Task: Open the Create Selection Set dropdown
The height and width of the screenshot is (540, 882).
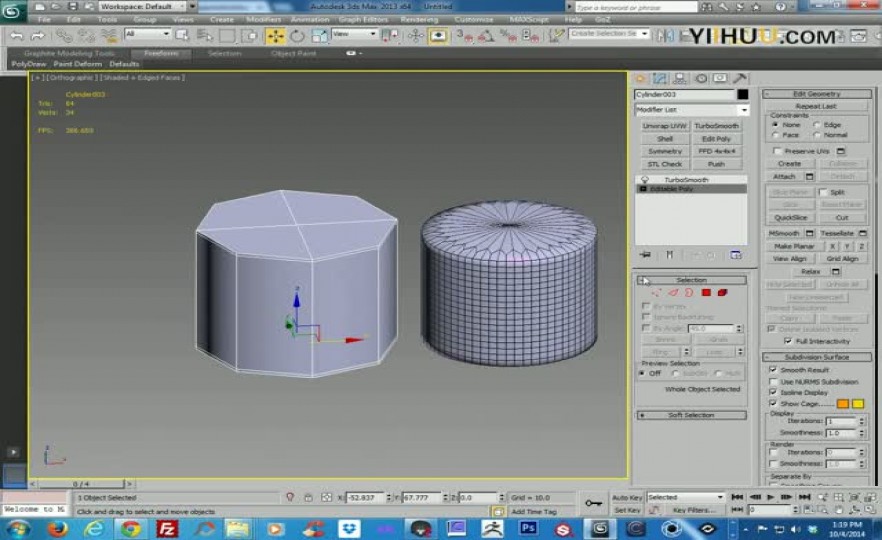Action: click(609, 34)
